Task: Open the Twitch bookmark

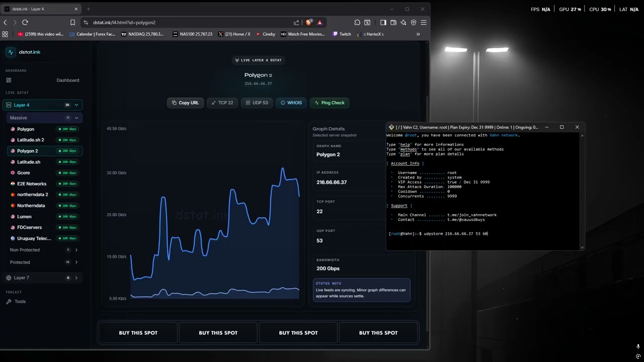Action: 342,34
